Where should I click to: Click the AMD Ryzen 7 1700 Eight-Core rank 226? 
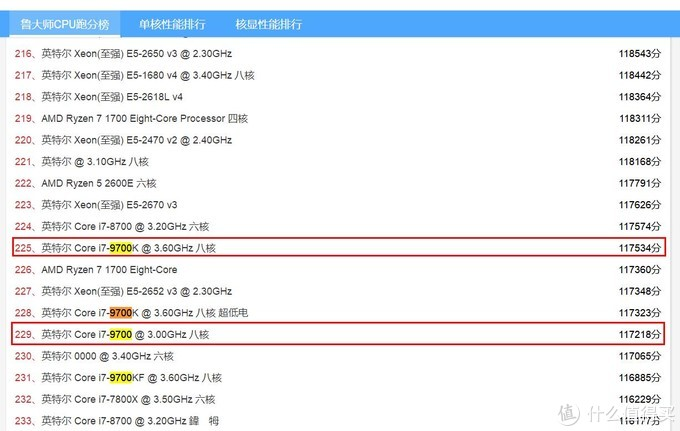pyautogui.click(x=110, y=270)
